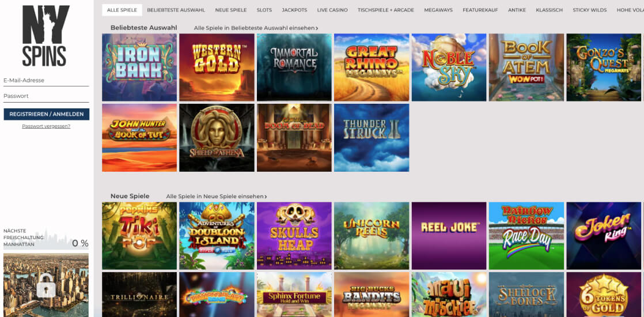644x317 pixels.
Task: Open Thunderstruck II game tile
Action: pyautogui.click(x=372, y=138)
